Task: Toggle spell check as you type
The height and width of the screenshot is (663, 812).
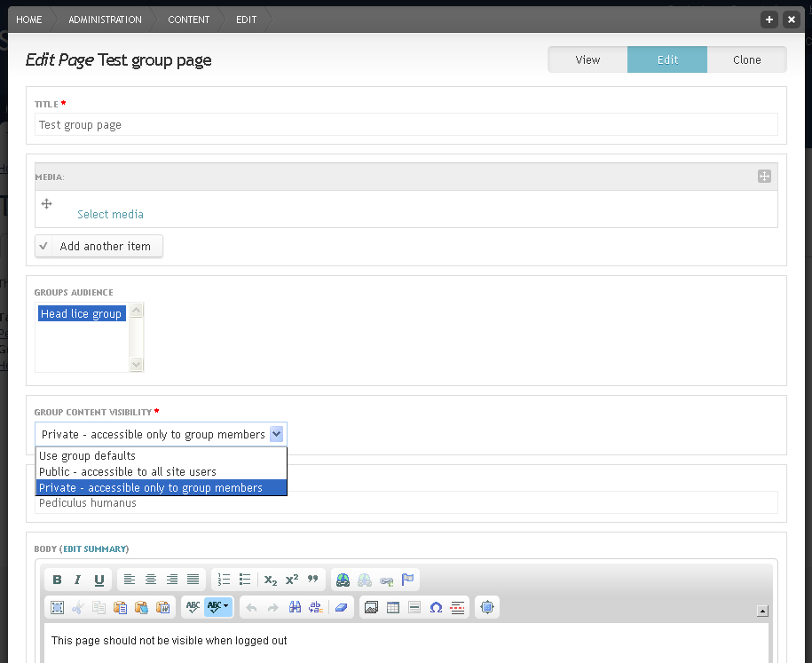Action: click(218, 607)
